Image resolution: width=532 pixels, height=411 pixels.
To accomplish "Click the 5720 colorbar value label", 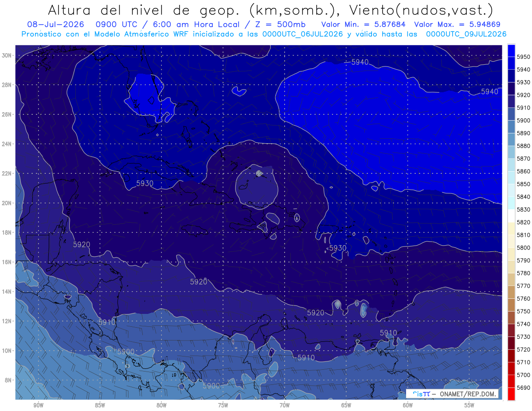I will pyautogui.click(x=524, y=349).
